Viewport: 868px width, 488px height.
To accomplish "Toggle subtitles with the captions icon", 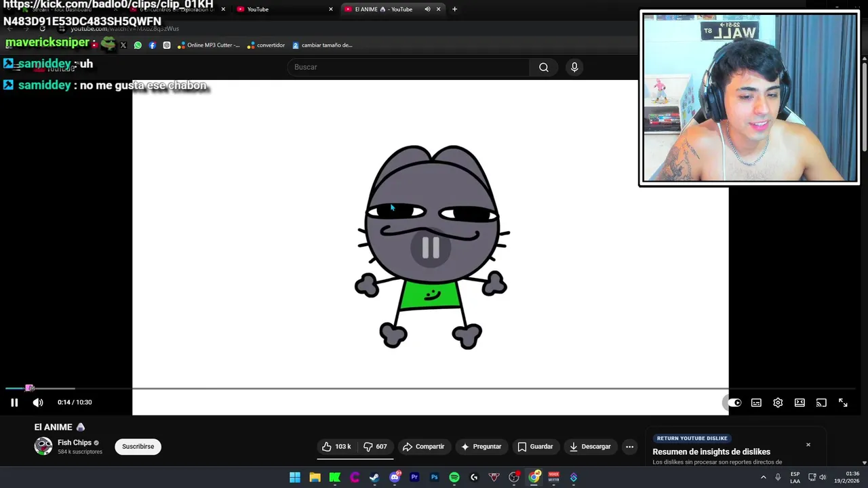I will pyautogui.click(x=756, y=403).
